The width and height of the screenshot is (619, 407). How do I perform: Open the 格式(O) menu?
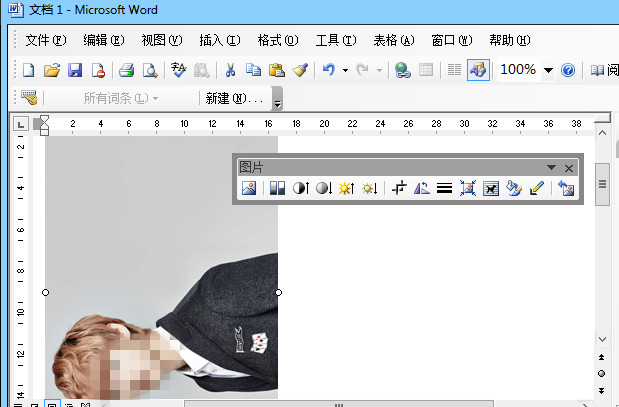277,41
